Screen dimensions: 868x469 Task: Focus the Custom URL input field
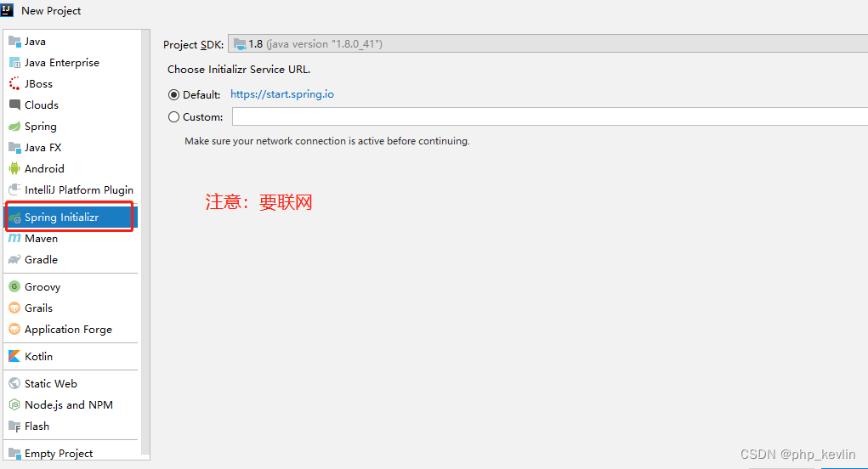click(550, 116)
